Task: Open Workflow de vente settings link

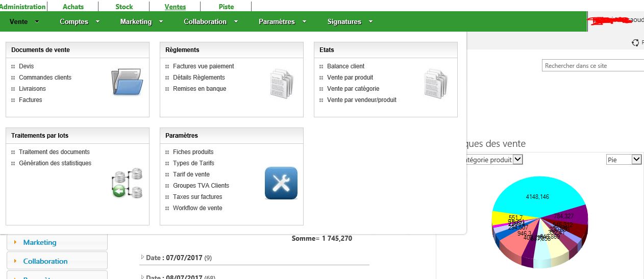Action: click(197, 208)
